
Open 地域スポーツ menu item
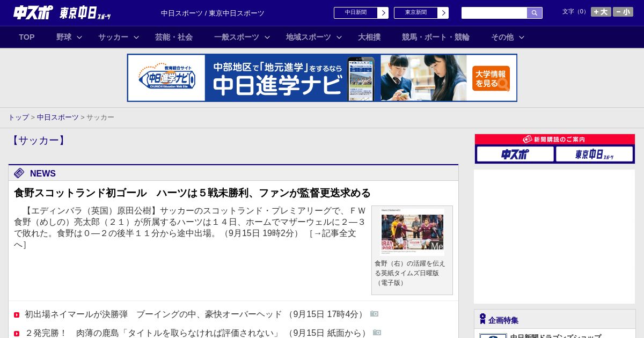(309, 37)
